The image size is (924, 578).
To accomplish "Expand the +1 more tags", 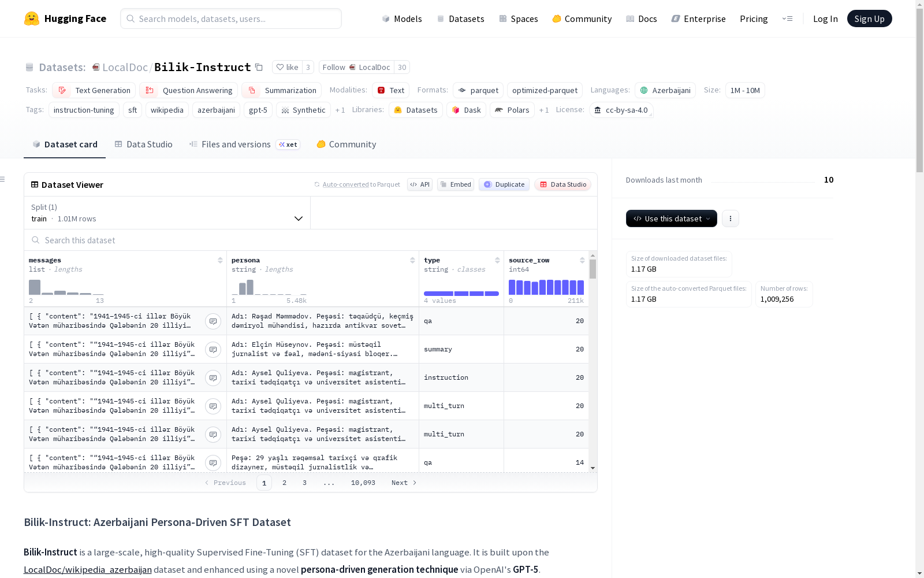I will click(340, 110).
